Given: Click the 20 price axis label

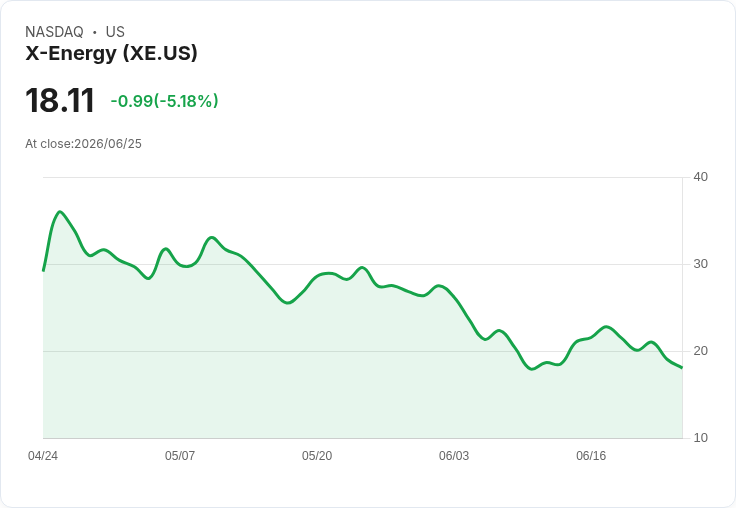Looking at the screenshot, I should click(x=700, y=351).
